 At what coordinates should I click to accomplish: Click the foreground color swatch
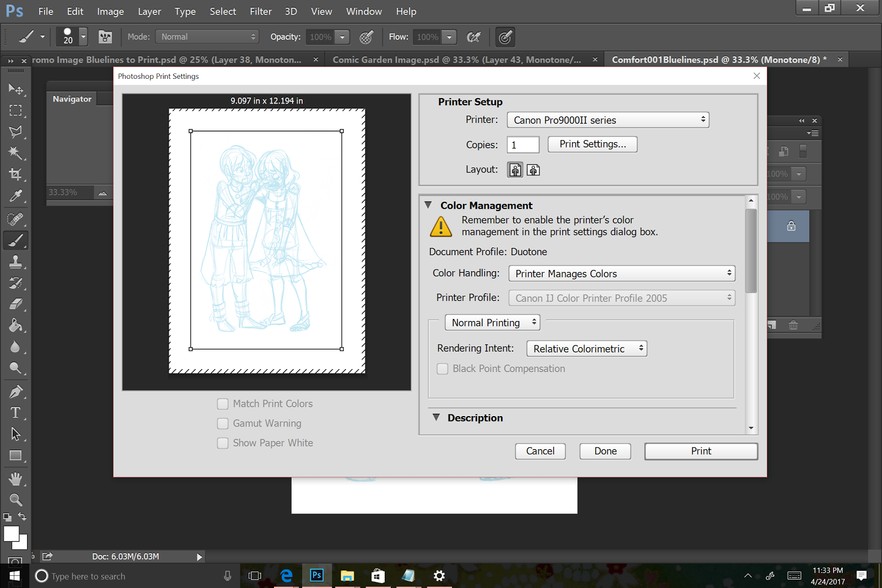tap(10, 533)
